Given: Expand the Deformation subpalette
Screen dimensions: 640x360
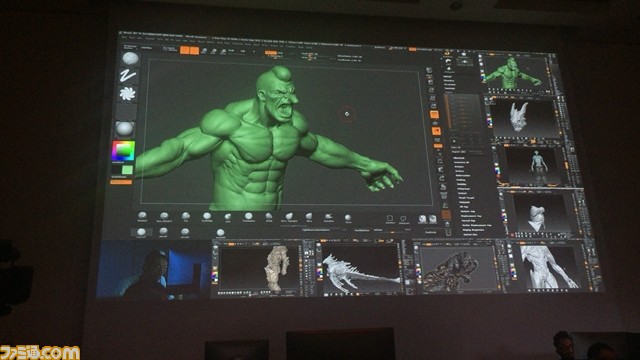Looking at the screenshot, I should [463, 176].
